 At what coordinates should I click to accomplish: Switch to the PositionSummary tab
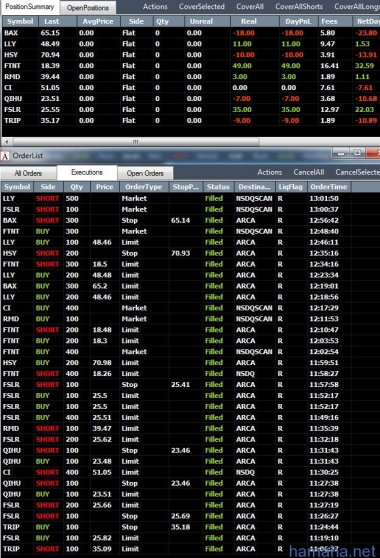click(x=30, y=7)
